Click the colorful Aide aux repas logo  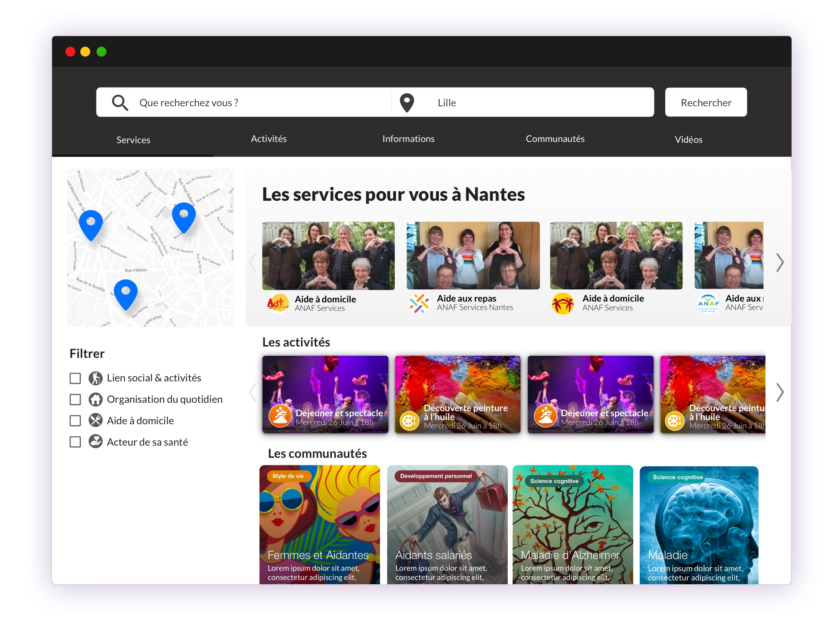tap(419, 303)
